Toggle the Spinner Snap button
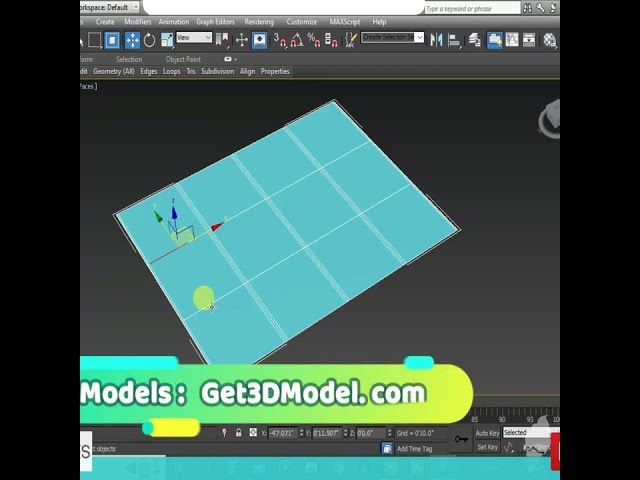 (x=331, y=40)
